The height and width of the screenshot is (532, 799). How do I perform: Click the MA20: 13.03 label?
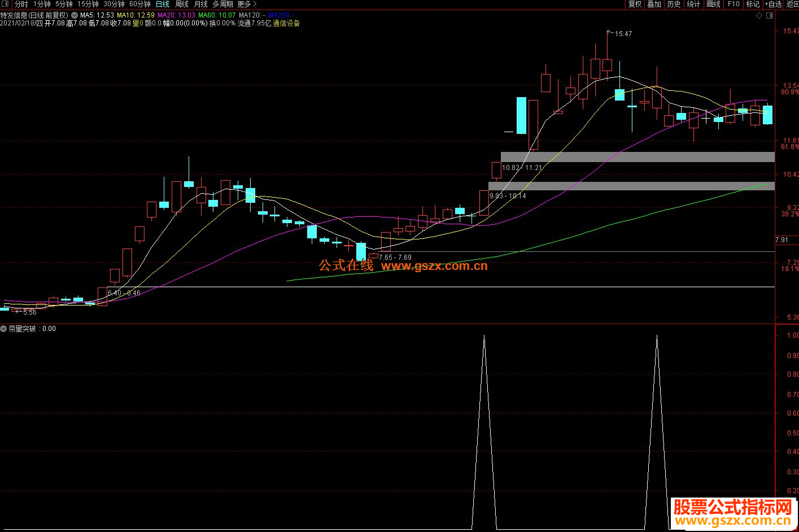click(176, 15)
